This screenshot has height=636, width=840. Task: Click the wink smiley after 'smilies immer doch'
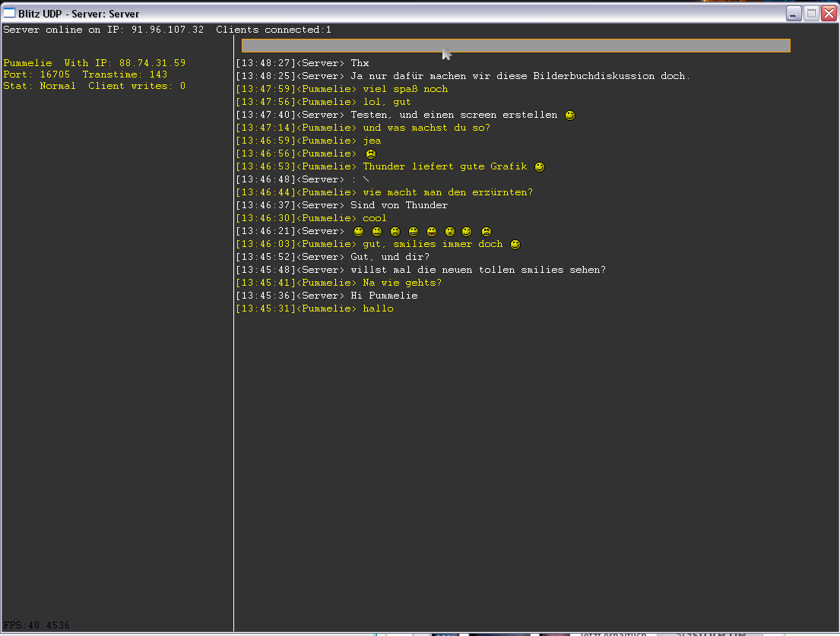tap(515, 244)
